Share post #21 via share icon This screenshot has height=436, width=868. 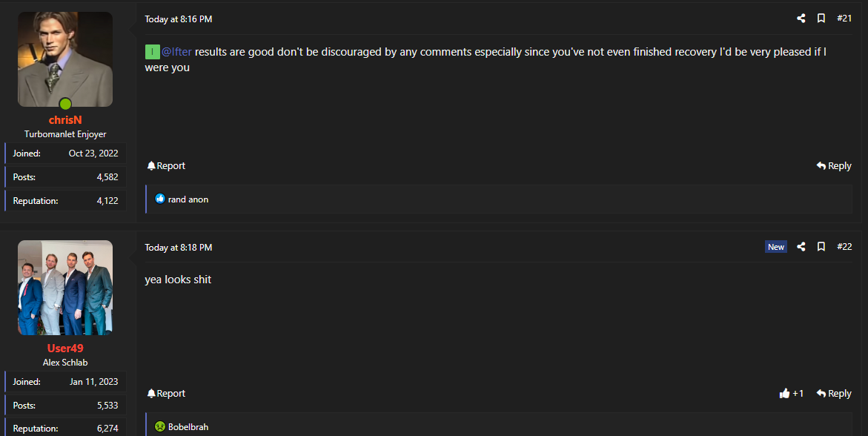click(x=801, y=19)
